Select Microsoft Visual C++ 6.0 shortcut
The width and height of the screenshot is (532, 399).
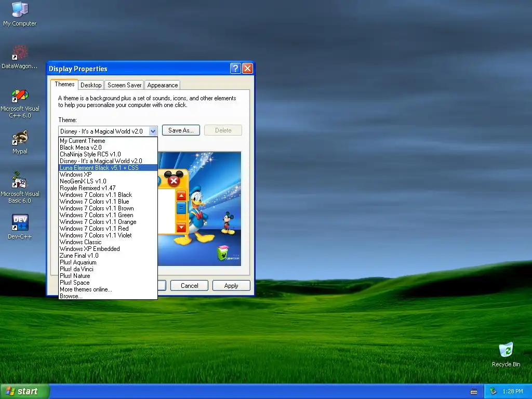pyautogui.click(x=20, y=103)
